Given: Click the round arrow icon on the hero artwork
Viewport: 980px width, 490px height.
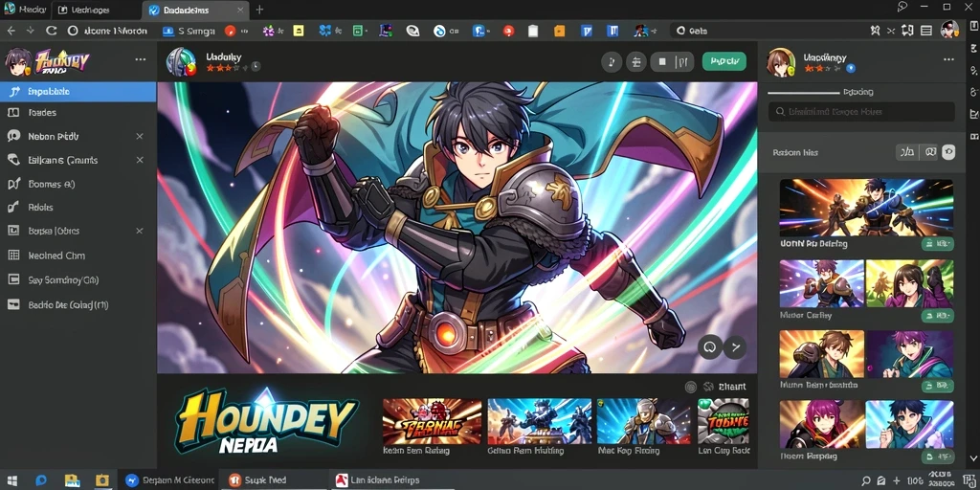Looking at the screenshot, I should (x=735, y=346).
